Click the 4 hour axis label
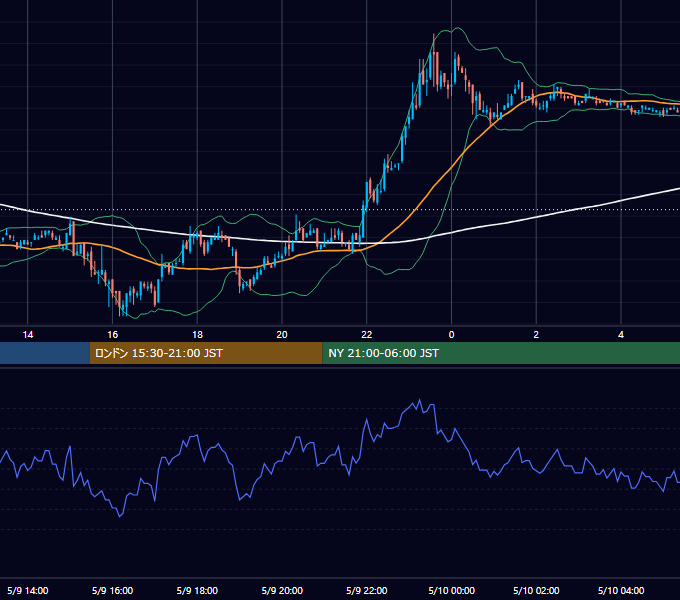 click(x=621, y=335)
